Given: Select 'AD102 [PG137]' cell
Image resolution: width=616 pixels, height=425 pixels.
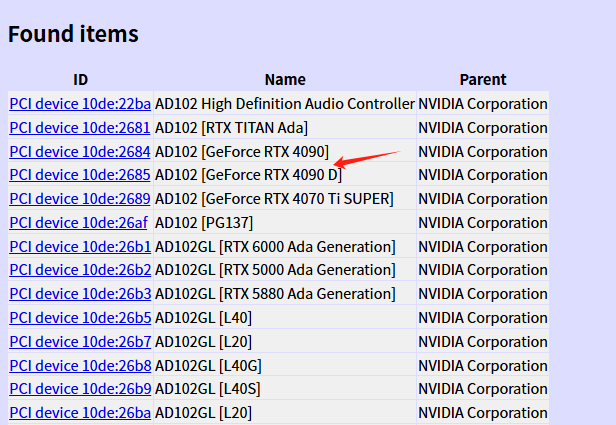Looking at the screenshot, I should (285, 222).
